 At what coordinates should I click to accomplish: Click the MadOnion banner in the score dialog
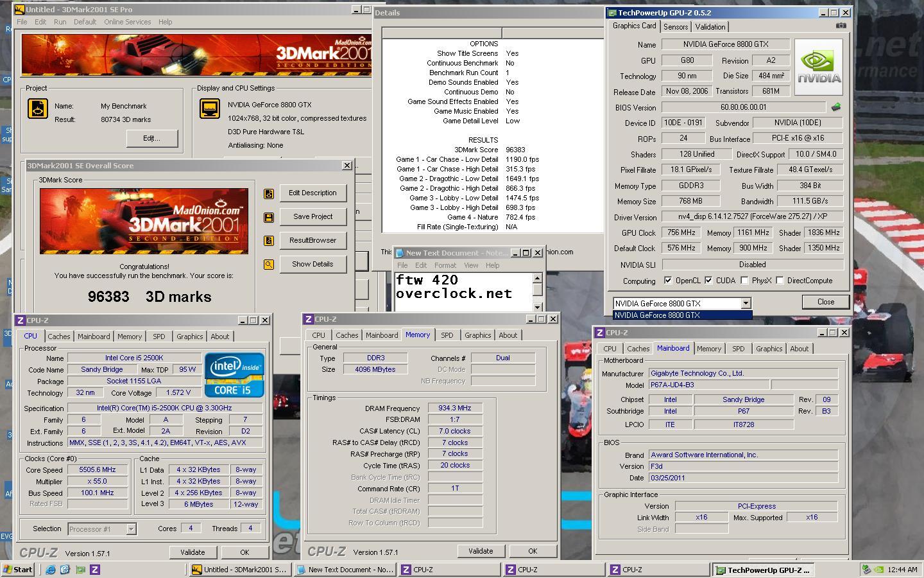(x=144, y=221)
